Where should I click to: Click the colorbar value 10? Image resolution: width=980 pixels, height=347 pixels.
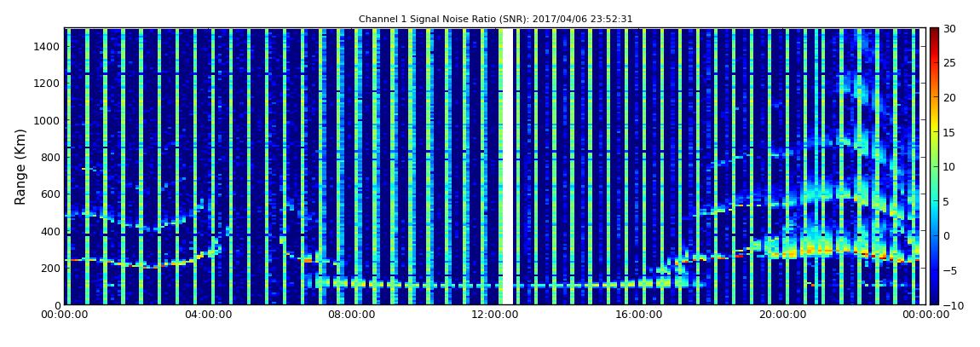point(950,166)
